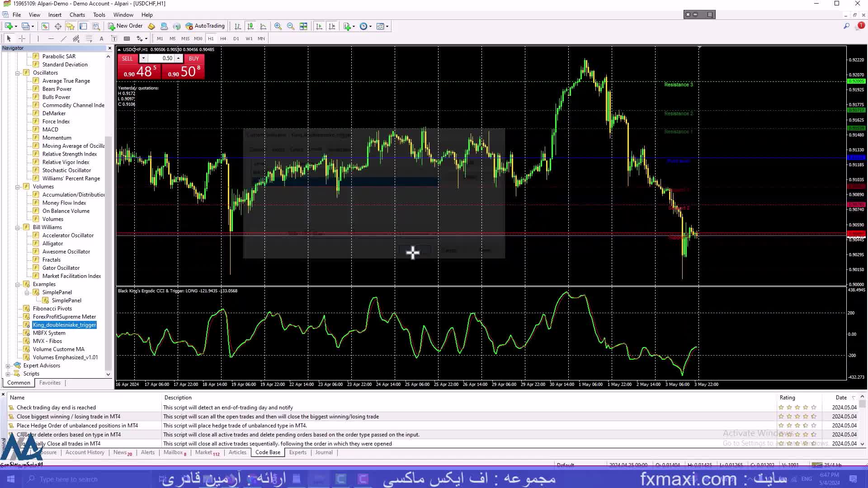Zoom in on the chart
Viewport: 868px width, 488px height.
(278, 26)
